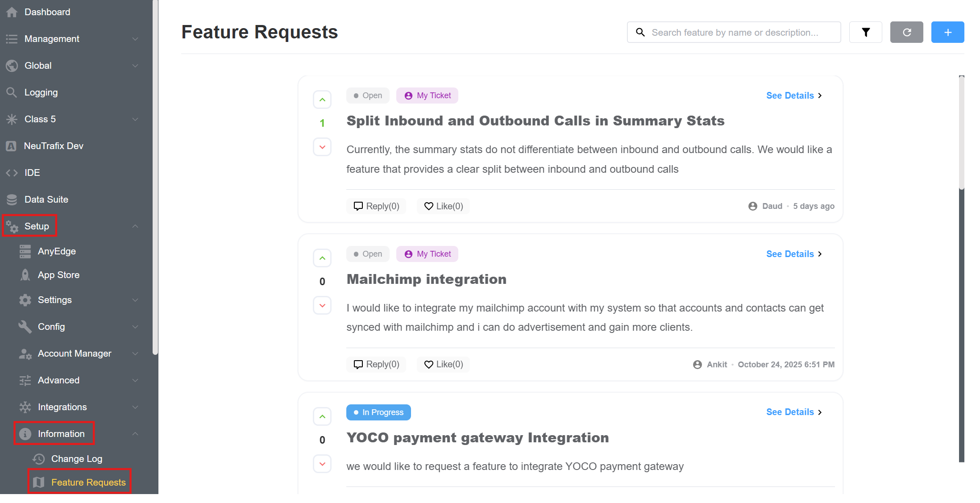Click the search feature input field
The height and width of the screenshot is (503, 980).
click(741, 32)
